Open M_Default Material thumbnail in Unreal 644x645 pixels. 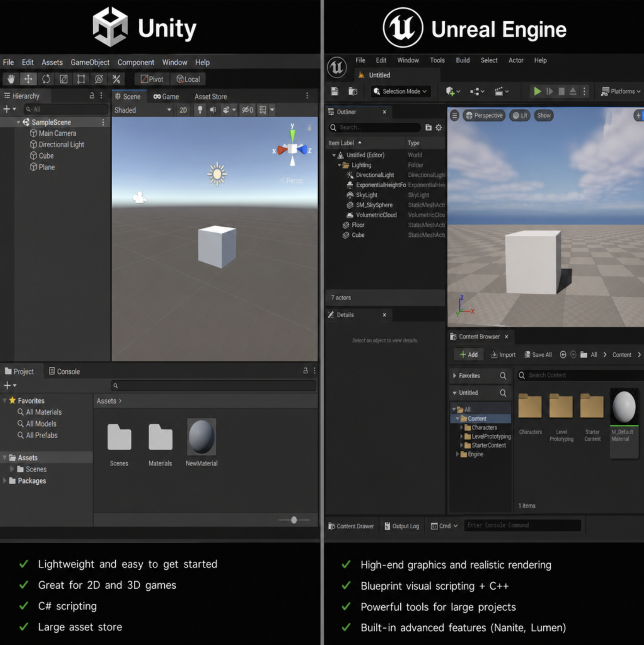[x=624, y=407]
